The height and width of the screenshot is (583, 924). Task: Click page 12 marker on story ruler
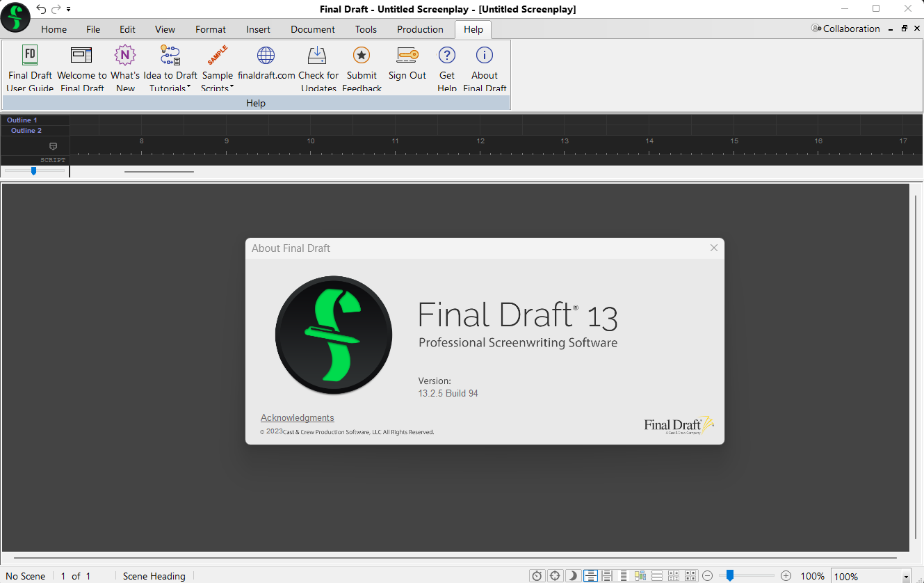(x=480, y=141)
